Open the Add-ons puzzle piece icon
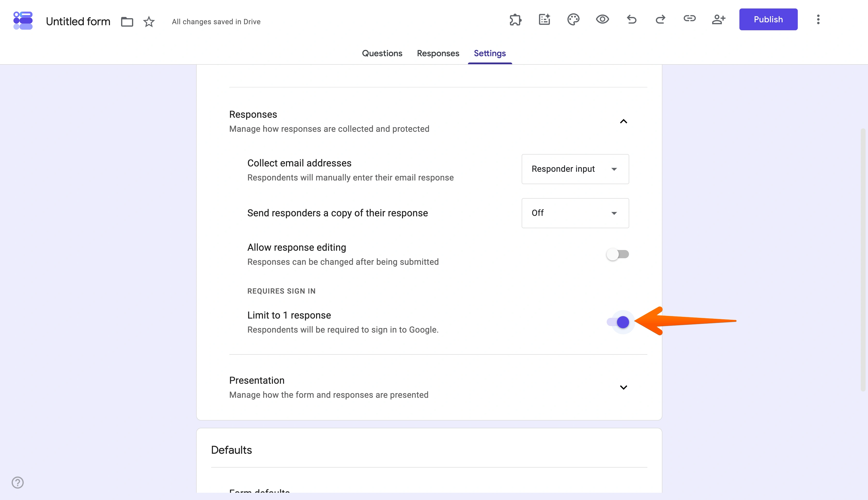 pyautogui.click(x=516, y=20)
